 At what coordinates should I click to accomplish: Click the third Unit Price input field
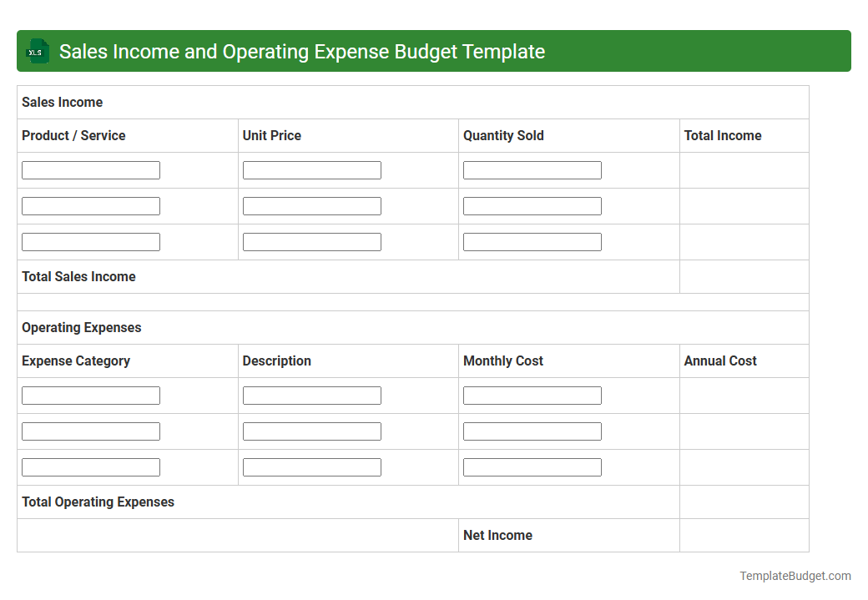[311, 241]
